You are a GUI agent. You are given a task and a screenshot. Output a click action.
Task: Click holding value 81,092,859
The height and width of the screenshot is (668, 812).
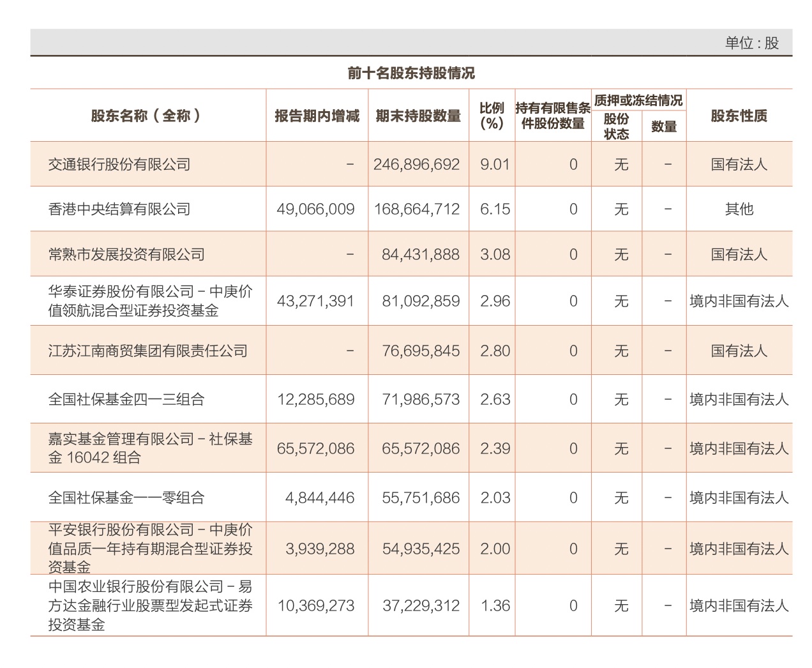(x=421, y=301)
